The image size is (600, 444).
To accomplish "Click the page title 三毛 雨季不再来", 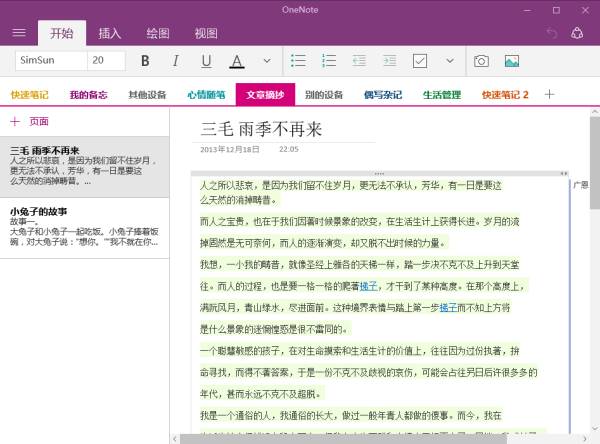I will click(261, 129).
